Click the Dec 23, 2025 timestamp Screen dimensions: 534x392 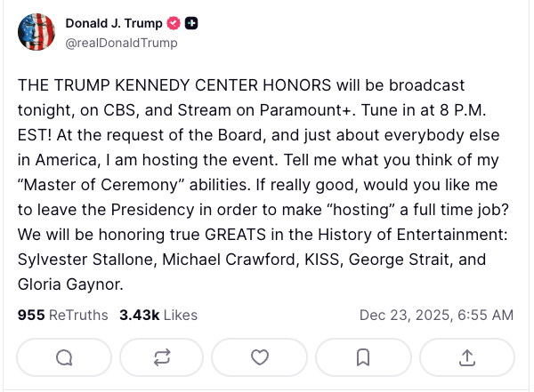pyautogui.click(x=436, y=315)
